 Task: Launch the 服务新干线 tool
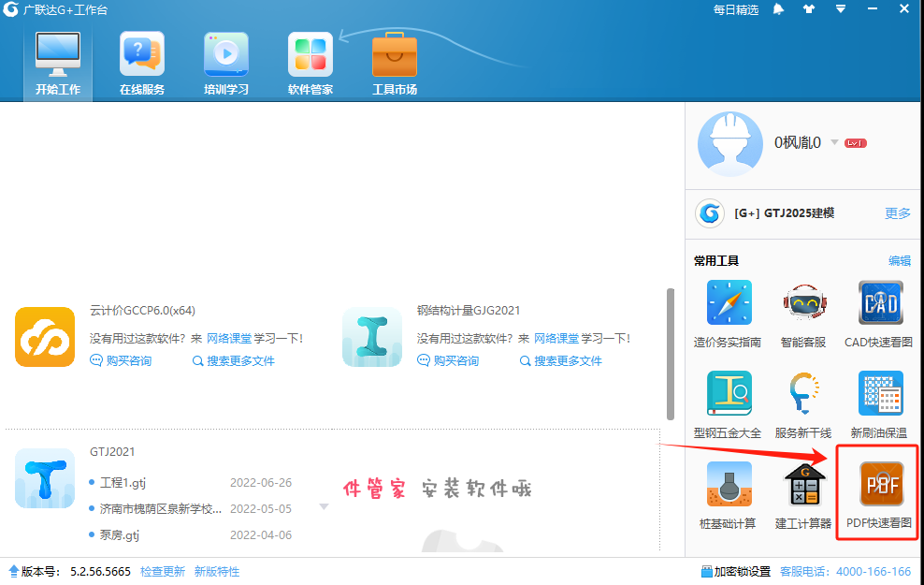click(x=803, y=405)
